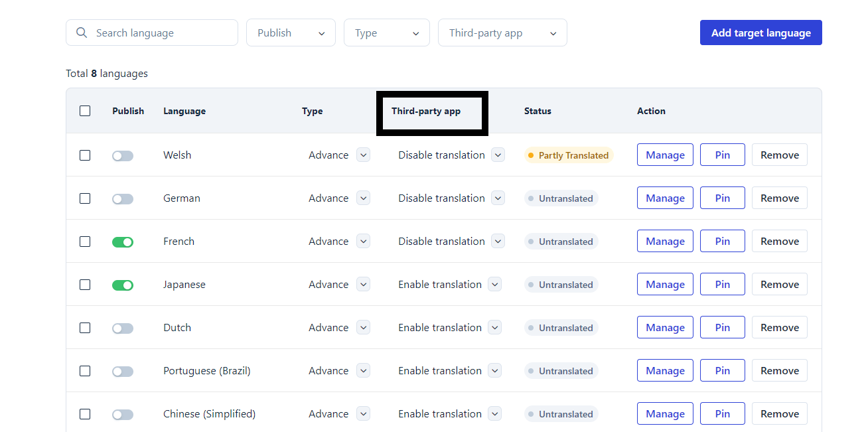
Task: Remove the Portuguese (Brazil) language
Action: click(780, 370)
